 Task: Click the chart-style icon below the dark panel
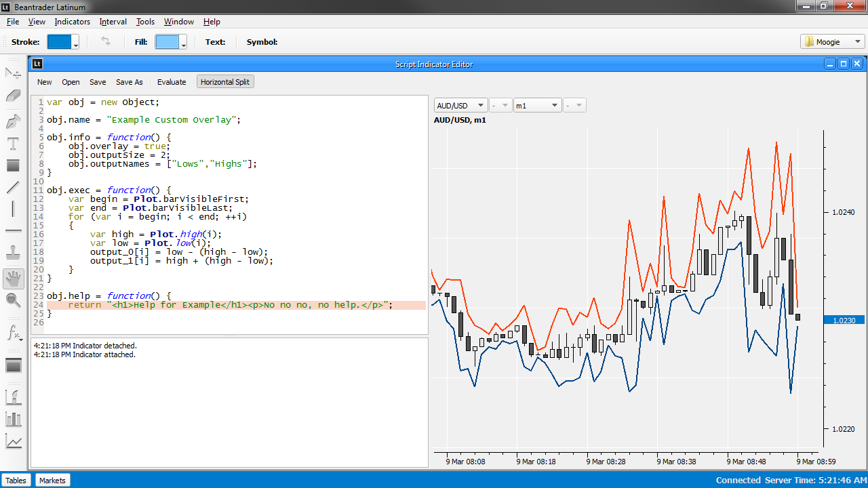[13, 396]
